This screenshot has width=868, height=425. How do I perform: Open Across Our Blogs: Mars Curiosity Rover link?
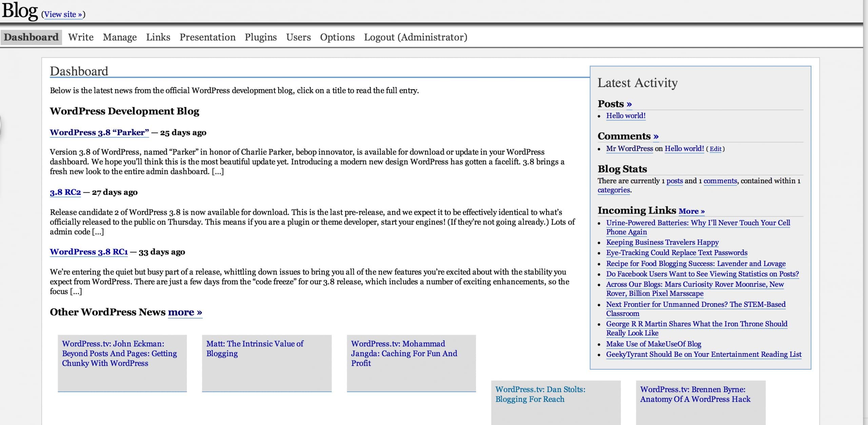click(x=695, y=289)
